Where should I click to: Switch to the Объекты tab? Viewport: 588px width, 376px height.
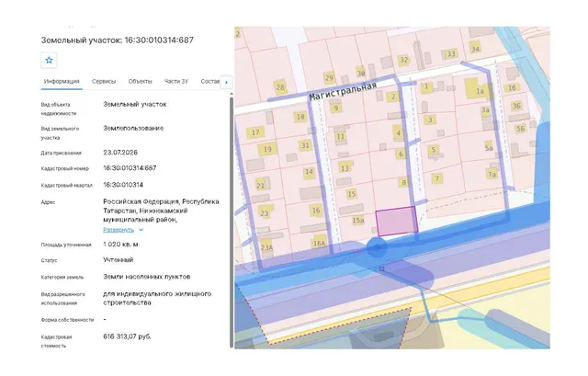[x=140, y=82]
